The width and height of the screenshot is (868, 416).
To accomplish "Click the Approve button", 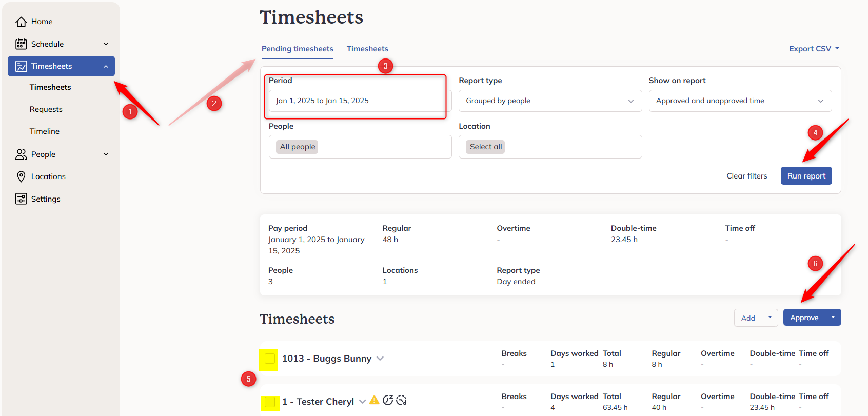I will tap(804, 318).
